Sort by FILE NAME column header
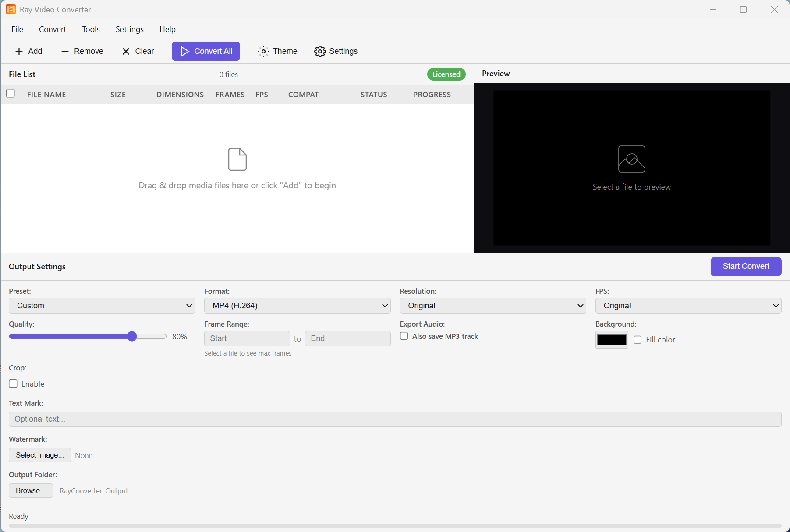This screenshot has height=532, width=790. pyautogui.click(x=46, y=95)
